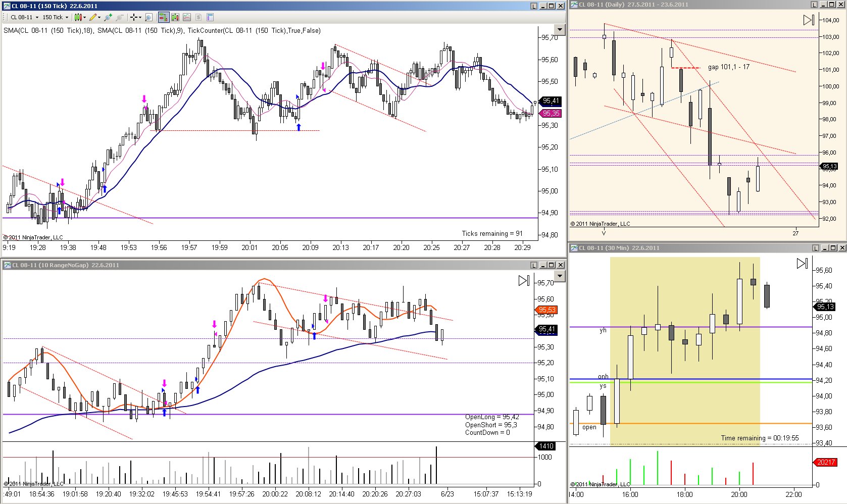Select the pencil drawing tools icon
Image resolution: width=847 pixels, height=504 pixels.
click(93, 17)
